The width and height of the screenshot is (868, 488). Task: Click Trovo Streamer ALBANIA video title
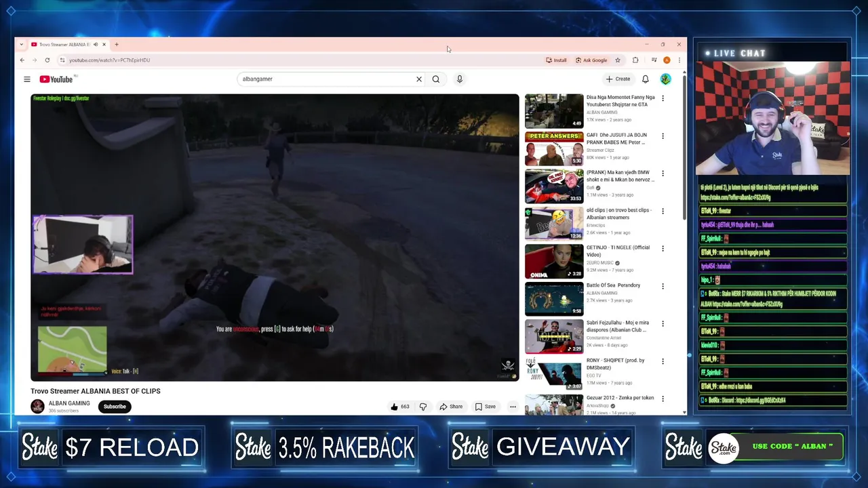click(96, 391)
